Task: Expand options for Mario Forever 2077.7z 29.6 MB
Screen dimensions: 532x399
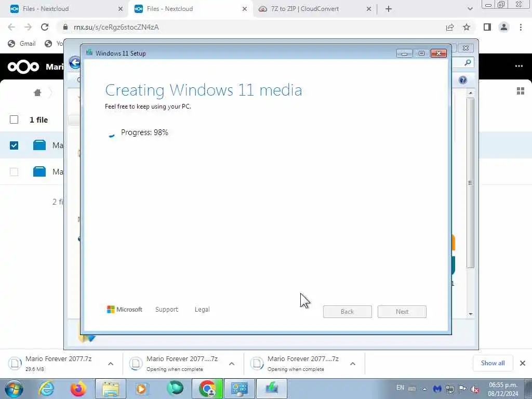Action: click(x=111, y=364)
